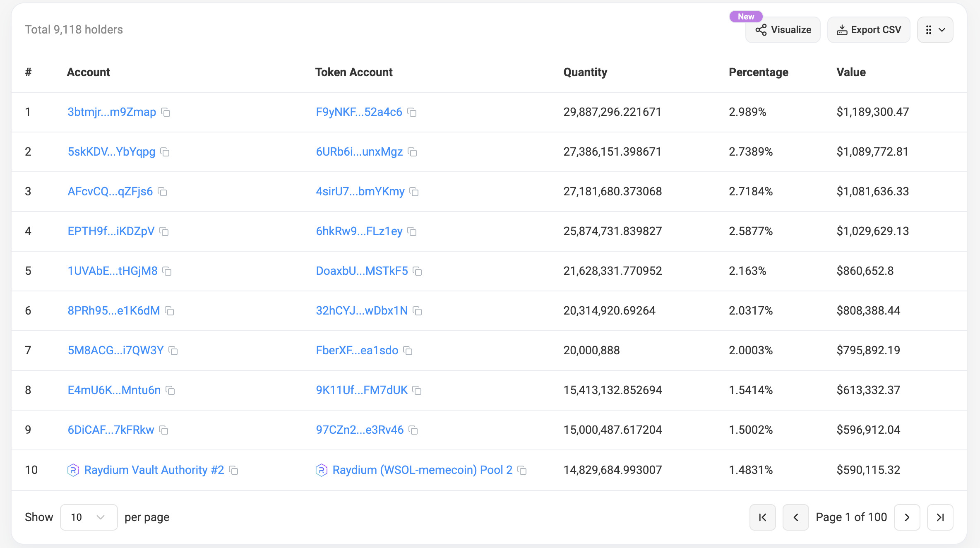Open account 5skKDV...YbYqpg
The width and height of the screenshot is (980, 548).
[111, 151]
